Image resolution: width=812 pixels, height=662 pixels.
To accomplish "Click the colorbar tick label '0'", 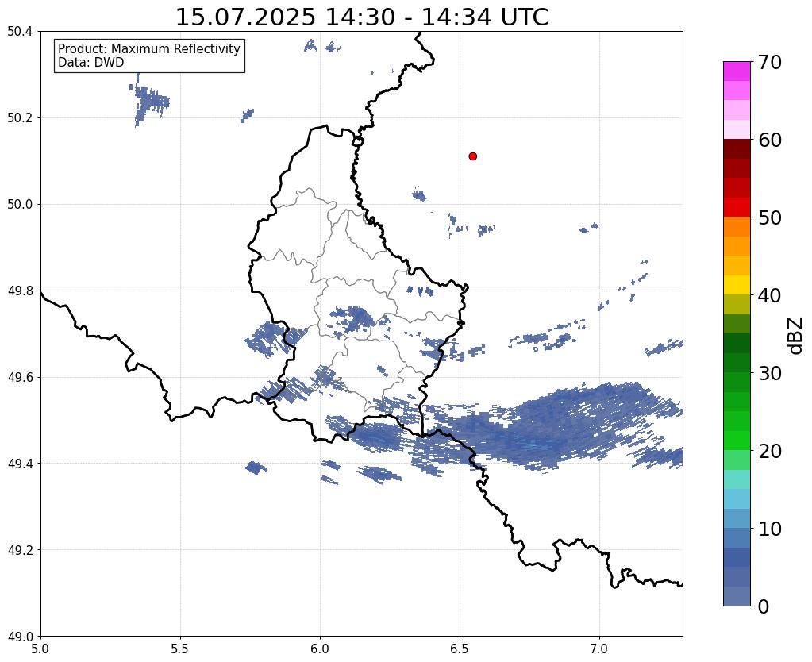I will [764, 606].
